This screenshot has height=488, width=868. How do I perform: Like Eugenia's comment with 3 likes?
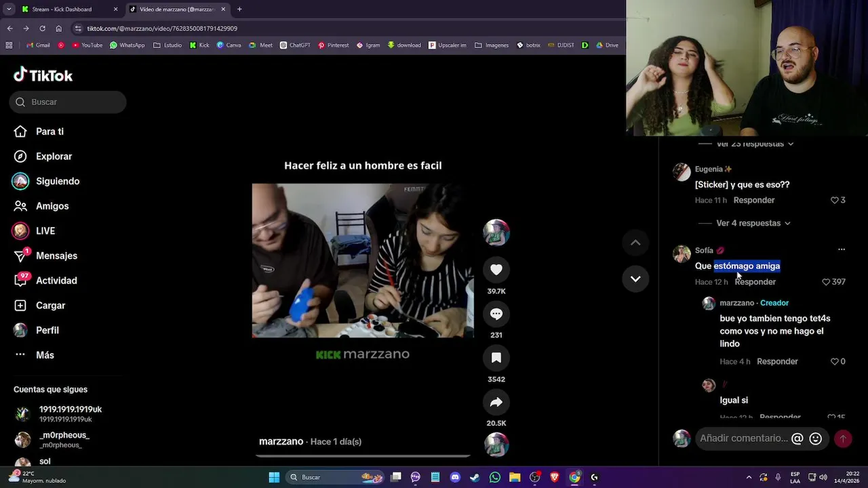tap(835, 200)
